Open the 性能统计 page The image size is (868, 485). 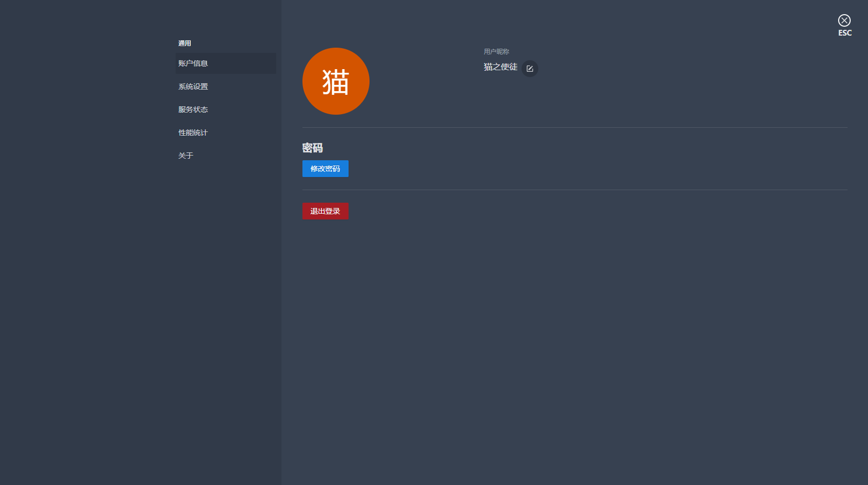pyautogui.click(x=225, y=133)
